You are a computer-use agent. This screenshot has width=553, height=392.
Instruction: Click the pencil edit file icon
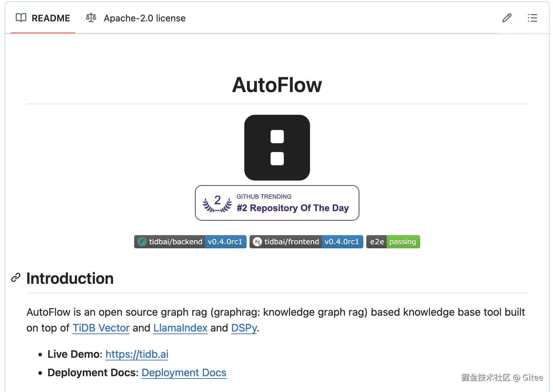[507, 18]
